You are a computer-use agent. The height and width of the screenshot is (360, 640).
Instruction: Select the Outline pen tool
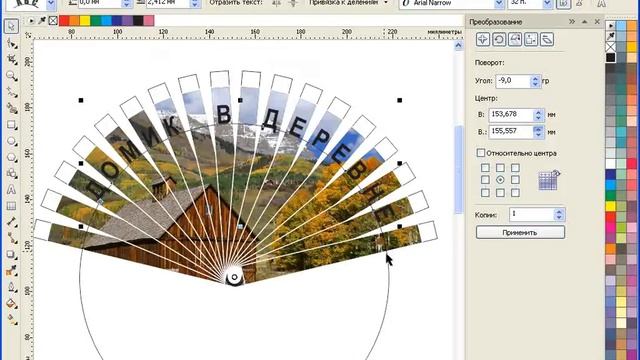[x=11, y=287]
